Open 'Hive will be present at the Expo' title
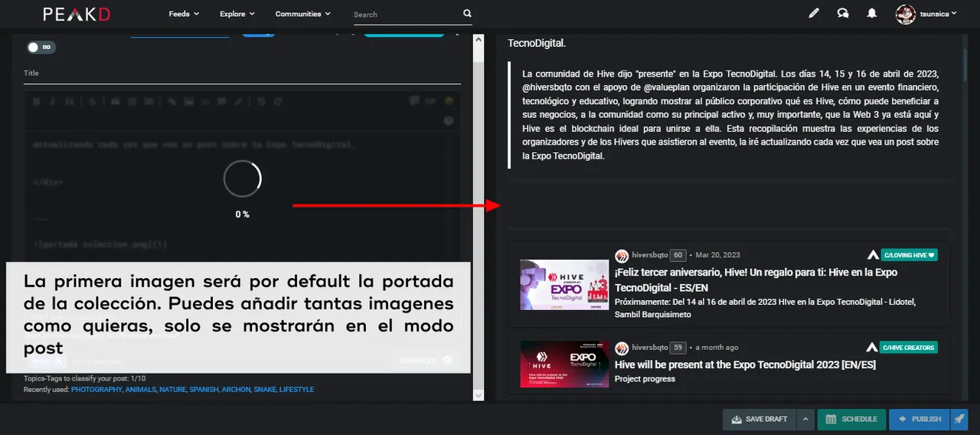The height and width of the screenshot is (435, 980). [x=745, y=365]
